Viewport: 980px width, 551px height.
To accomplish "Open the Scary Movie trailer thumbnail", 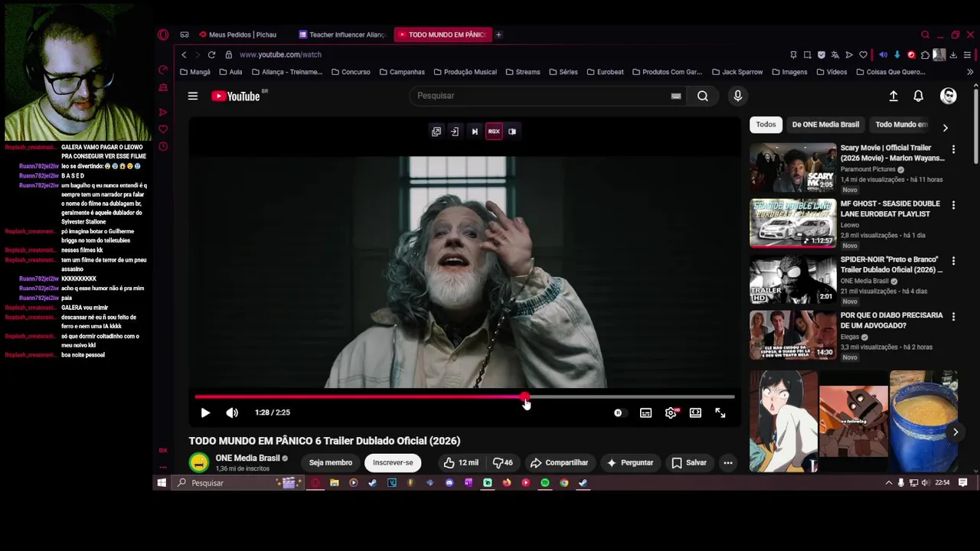I will (793, 168).
